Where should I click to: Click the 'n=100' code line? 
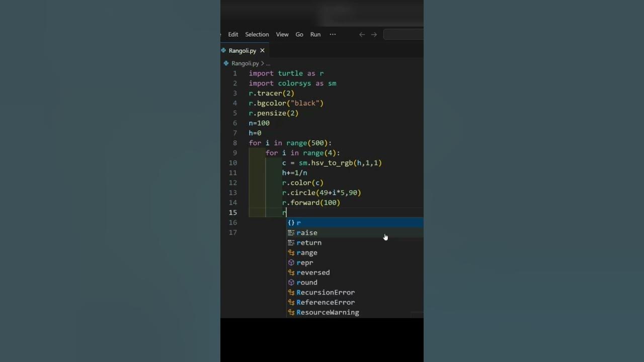[259, 123]
